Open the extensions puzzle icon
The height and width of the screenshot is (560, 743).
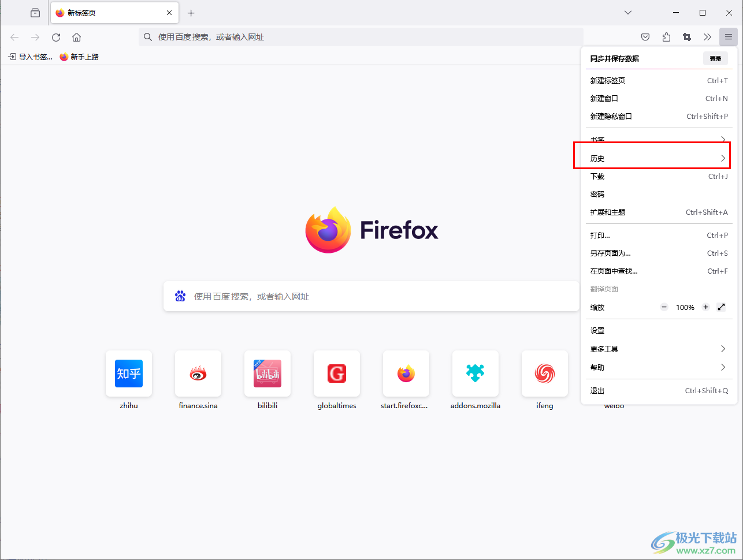coord(666,37)
